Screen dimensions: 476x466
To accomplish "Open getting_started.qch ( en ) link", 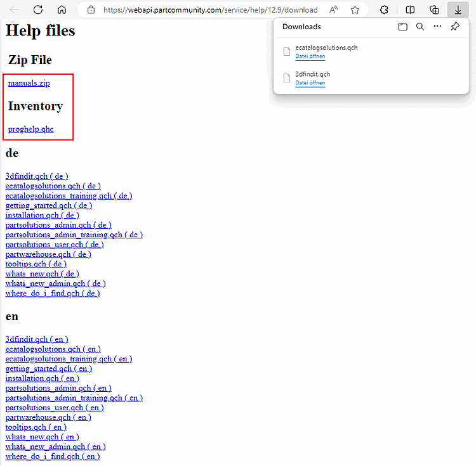I will coord(49,368).
